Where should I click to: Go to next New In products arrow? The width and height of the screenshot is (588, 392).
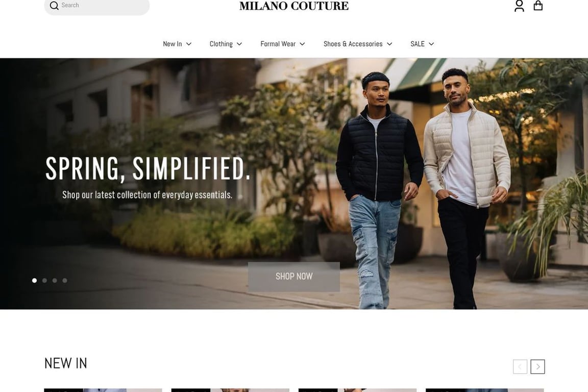point(538,366)
